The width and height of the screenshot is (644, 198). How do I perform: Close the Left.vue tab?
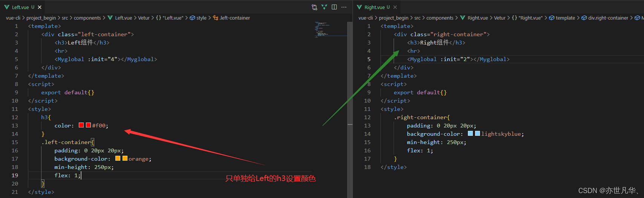[40, 7]
